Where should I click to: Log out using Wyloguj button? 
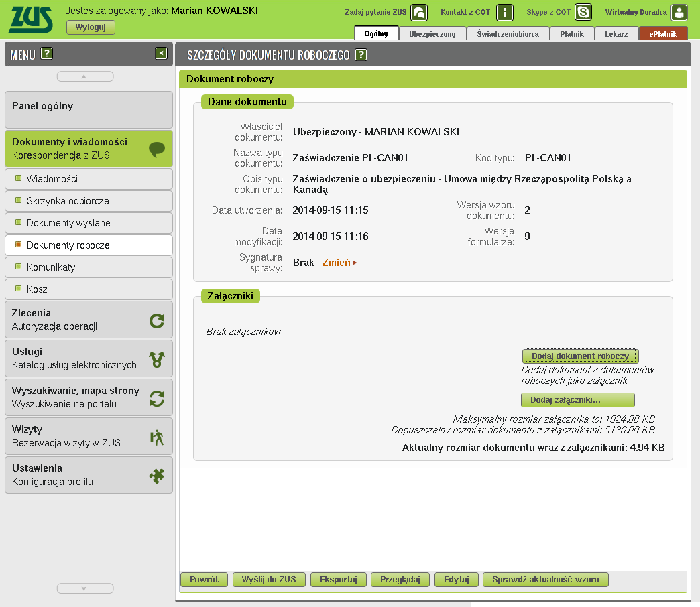click(91, 27)
